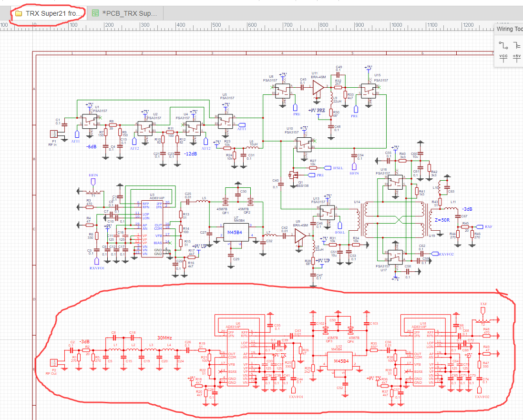This screenshot has height=420, width=523.
Task: Click the green PCB icon on second tab
Action: click(96, 13)
